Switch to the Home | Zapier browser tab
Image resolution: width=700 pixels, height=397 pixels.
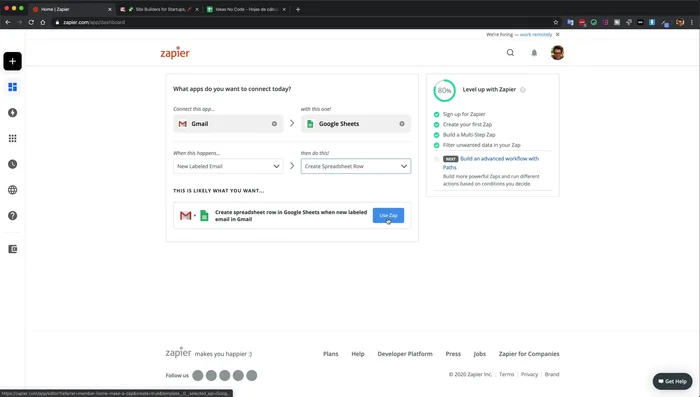point(71,9)
